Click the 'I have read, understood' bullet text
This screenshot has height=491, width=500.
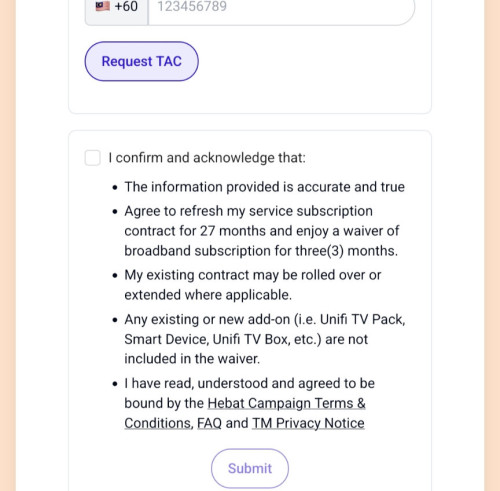[249, 383]
